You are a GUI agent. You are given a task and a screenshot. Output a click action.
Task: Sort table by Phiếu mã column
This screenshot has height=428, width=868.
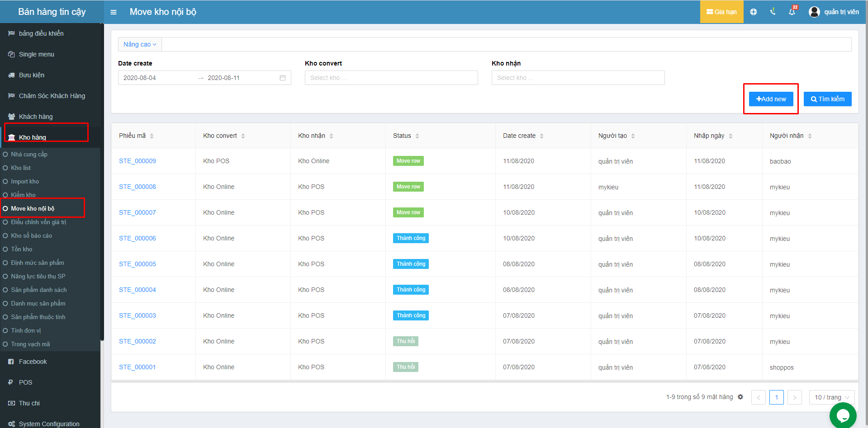(152, 136)
